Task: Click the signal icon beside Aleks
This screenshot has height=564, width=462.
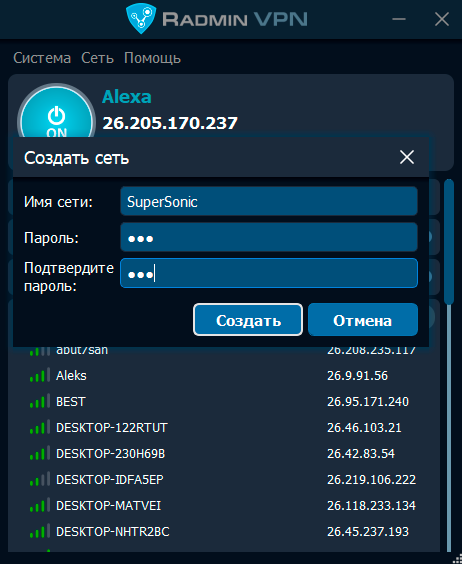Action: [x=40, y=376]
